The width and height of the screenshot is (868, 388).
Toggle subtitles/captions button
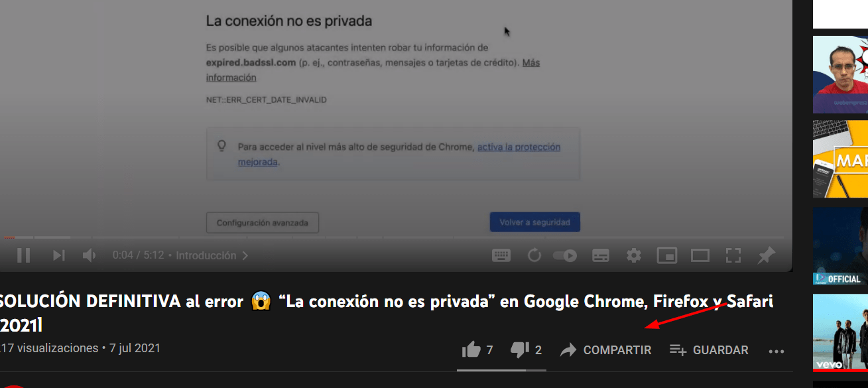click(x=601, y=255)
